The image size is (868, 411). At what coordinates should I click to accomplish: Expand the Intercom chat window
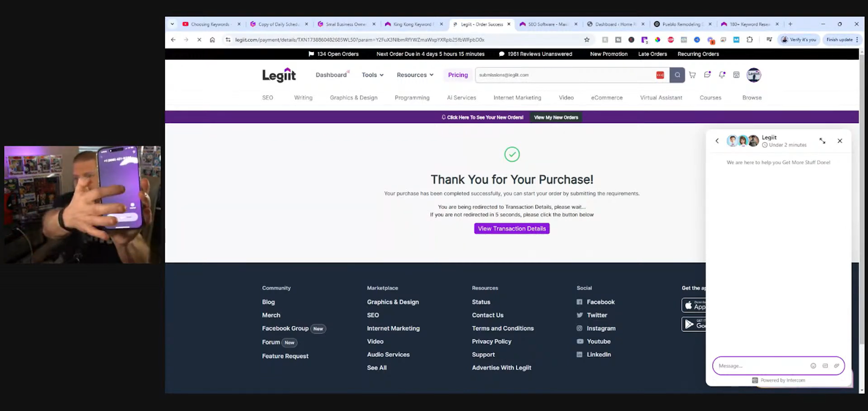click(x=822, y=141)
